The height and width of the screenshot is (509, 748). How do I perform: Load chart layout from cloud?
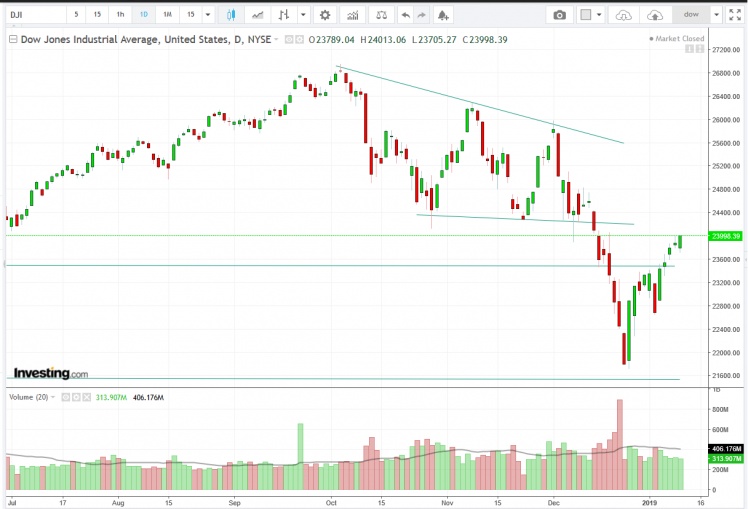(623, 15)
